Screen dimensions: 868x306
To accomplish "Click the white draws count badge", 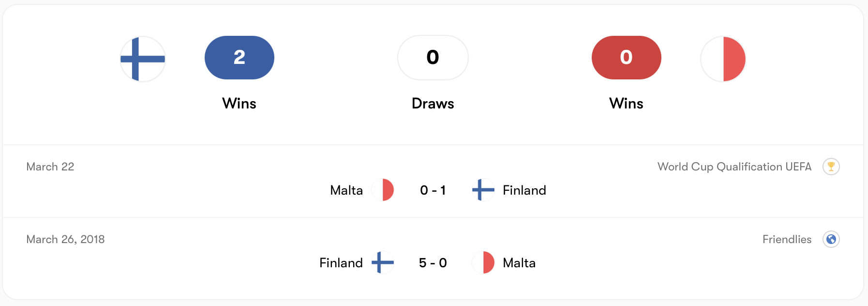I will point(433,58).
